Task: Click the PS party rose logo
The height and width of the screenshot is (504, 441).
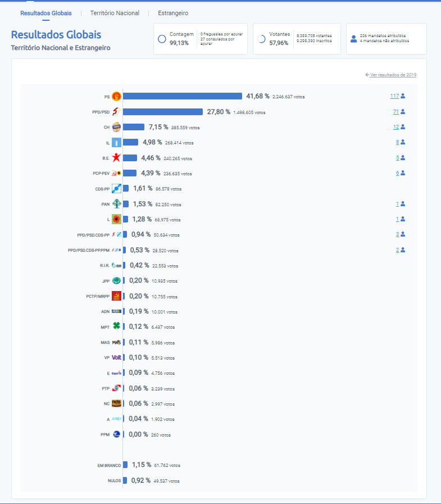Action: pos(116,96)
